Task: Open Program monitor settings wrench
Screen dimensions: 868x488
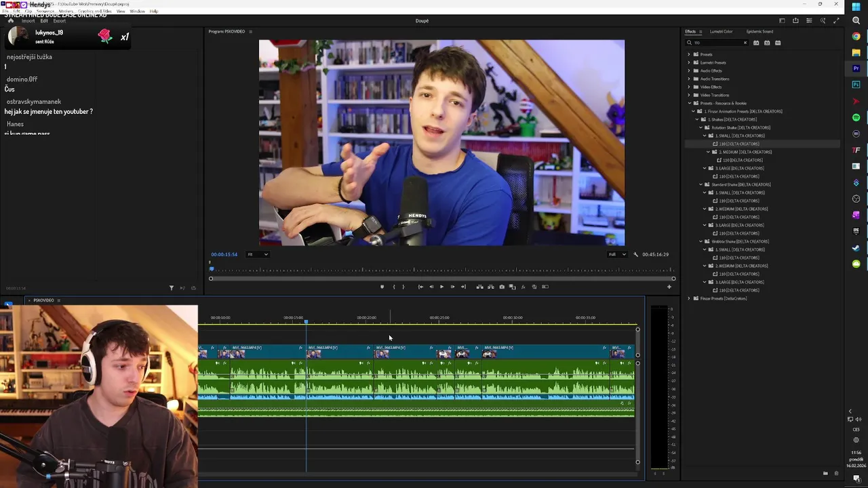Action: pos(635,254)
